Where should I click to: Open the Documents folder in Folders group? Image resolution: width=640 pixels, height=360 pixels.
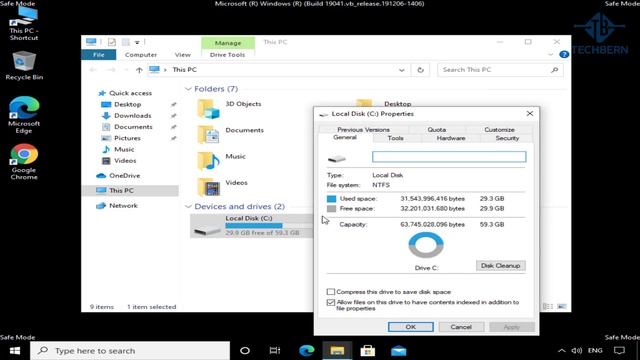click(231, 135)
